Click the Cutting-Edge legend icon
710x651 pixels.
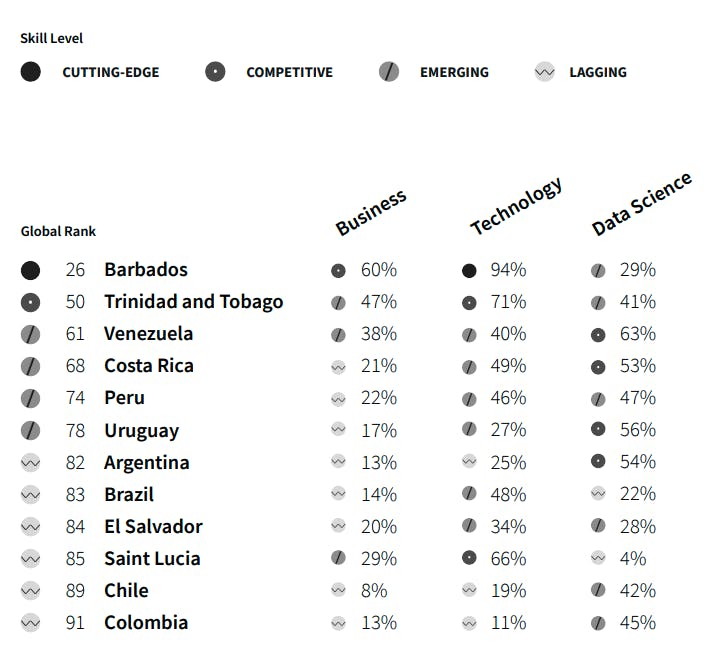(x=31, y=72)
